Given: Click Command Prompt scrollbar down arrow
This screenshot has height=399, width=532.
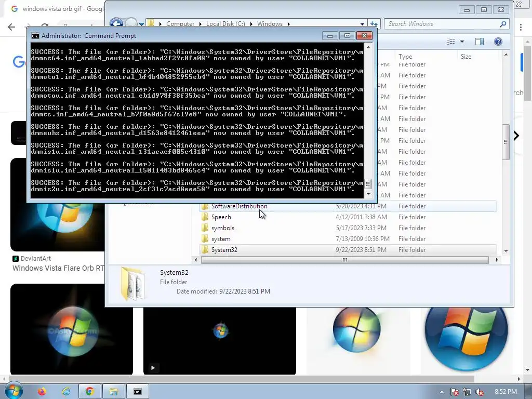Looking at the screenshot, I should 368,194.
